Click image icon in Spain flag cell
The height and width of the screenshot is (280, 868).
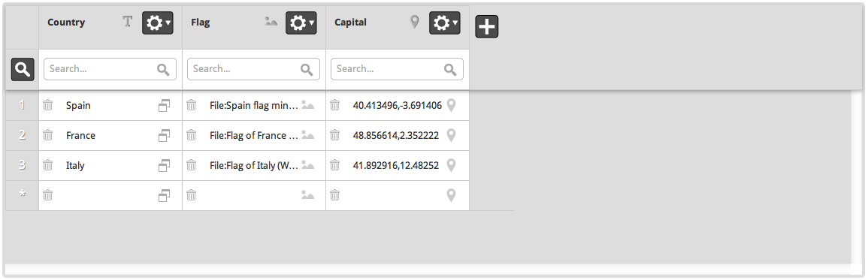(308, 105)
